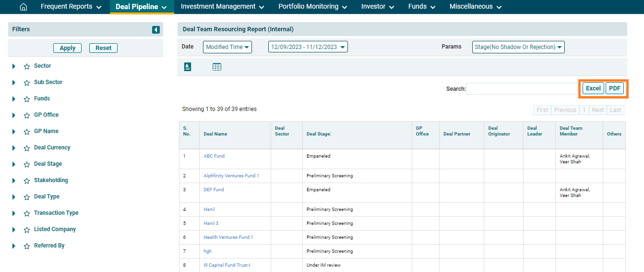This screenshot has width=644, height=272.
Task: Open the ABC Fund deal link
Action: (214, 156)
